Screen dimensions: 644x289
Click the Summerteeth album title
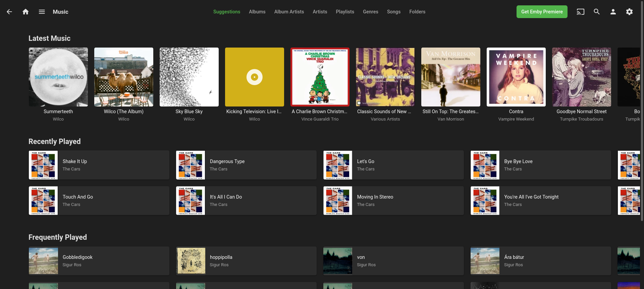58,112
